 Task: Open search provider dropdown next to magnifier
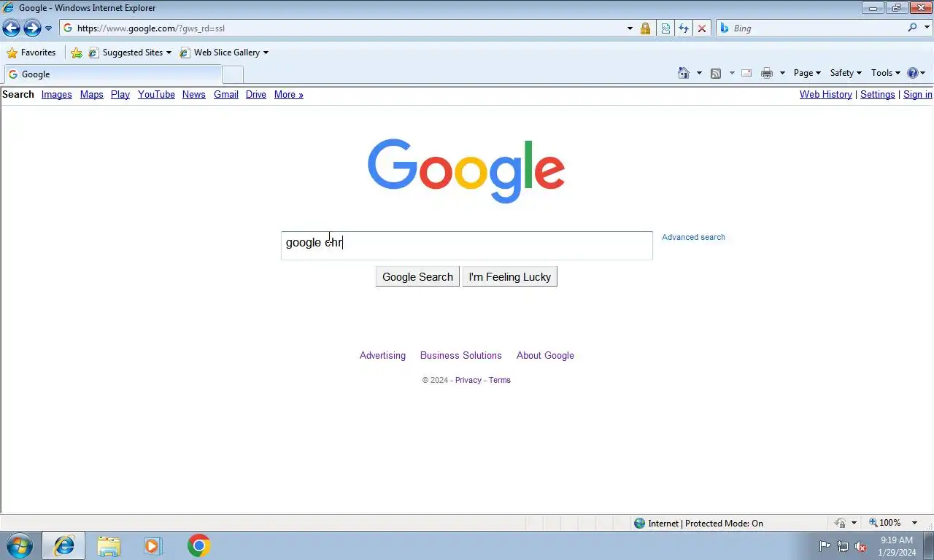point(926,28)
